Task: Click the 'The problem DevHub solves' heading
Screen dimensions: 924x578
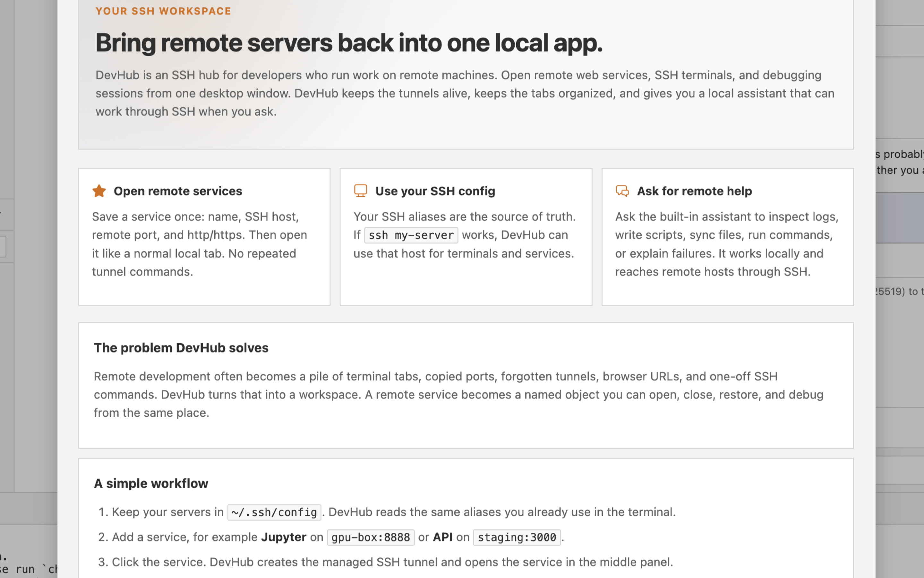Action: click(x=181, y=348)
